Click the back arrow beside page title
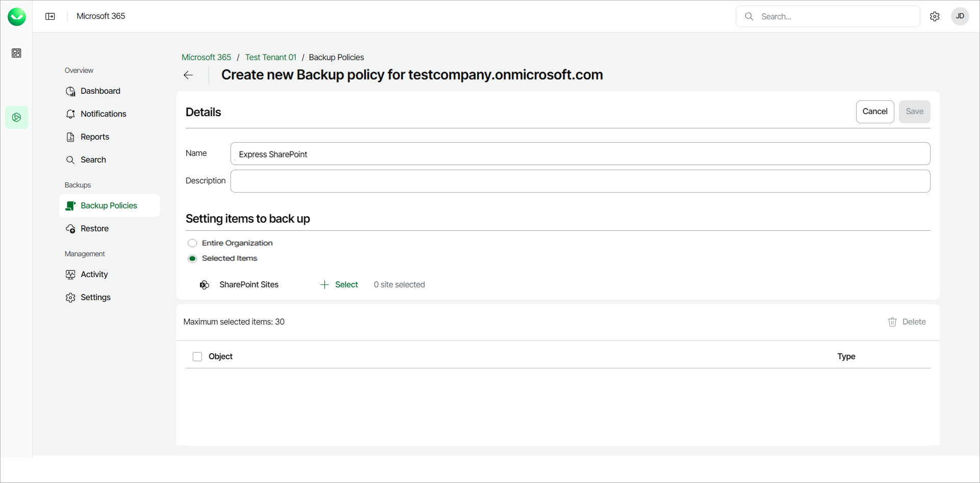This screenshot has width=980, height=483. (188, 75)
